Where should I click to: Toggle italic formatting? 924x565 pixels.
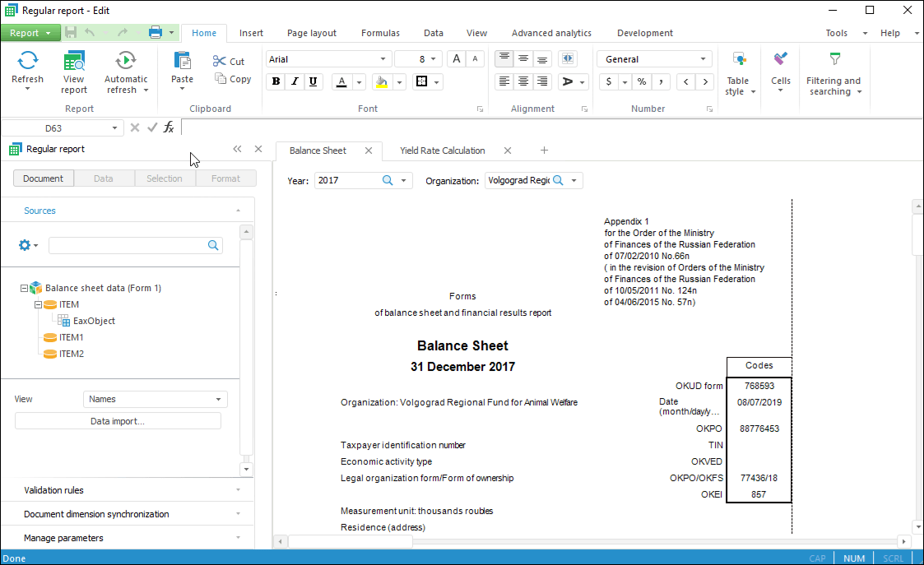tap(294, 81)
